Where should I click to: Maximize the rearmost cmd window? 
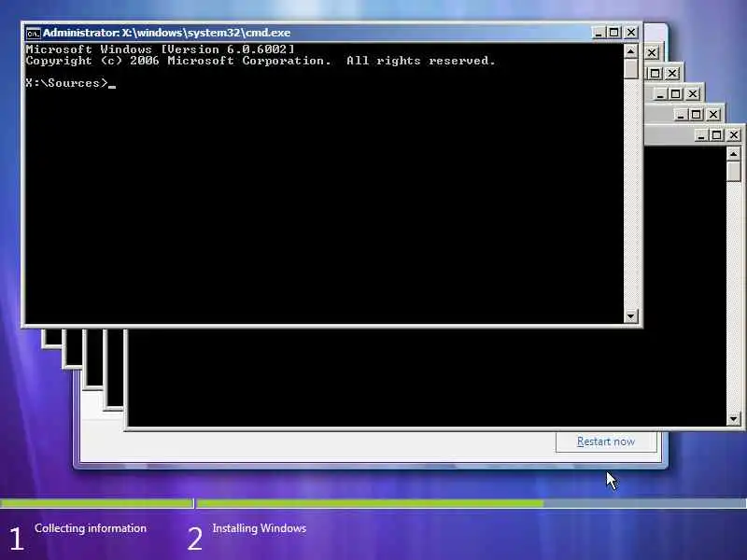coord(717,135)
